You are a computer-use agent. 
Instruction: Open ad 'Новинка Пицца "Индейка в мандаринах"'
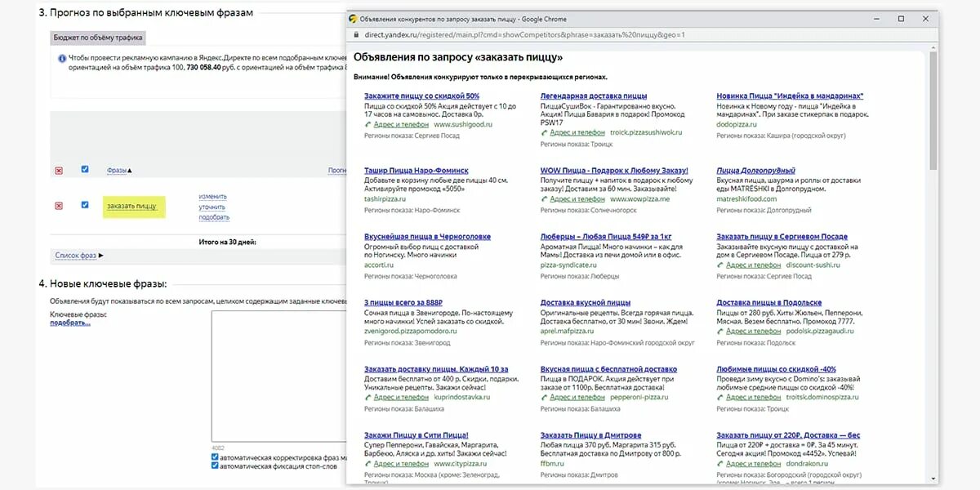point(790,96)
